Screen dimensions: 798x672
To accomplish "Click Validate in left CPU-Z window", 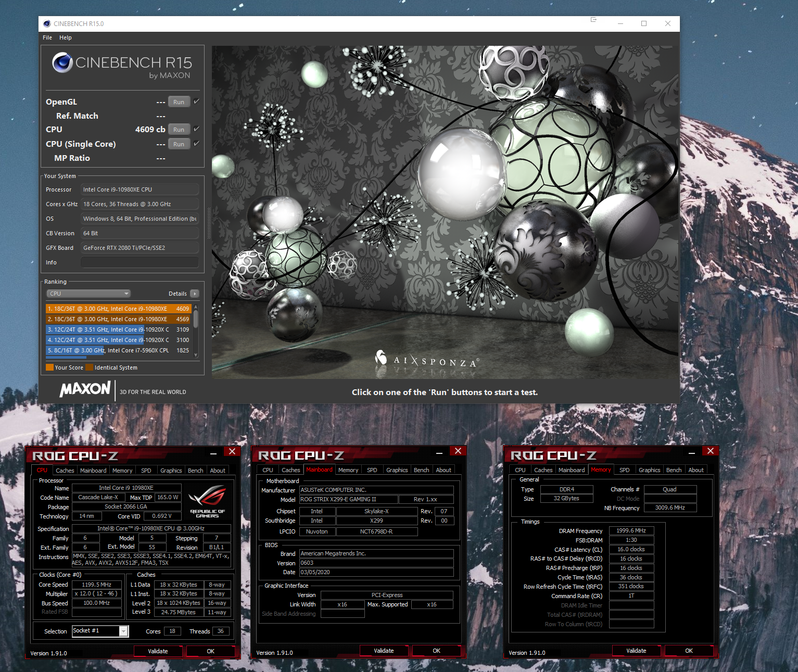I will tap(158, 651).
